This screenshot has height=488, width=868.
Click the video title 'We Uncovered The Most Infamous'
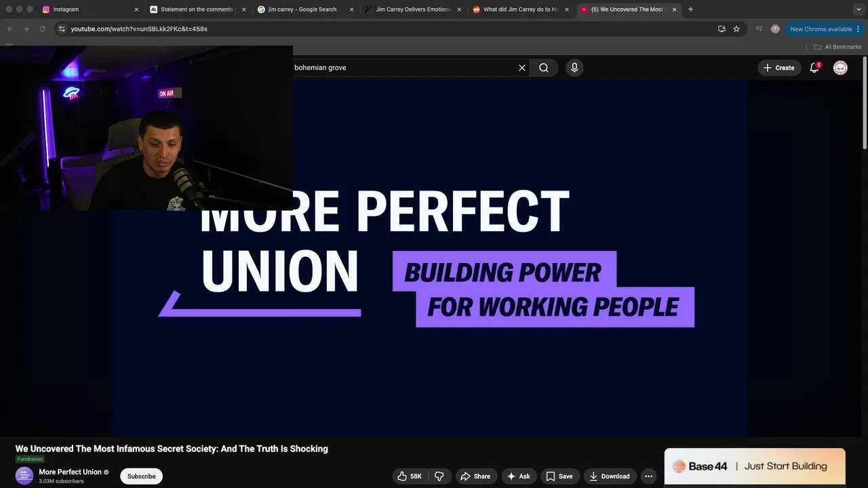tap(172, 449)
